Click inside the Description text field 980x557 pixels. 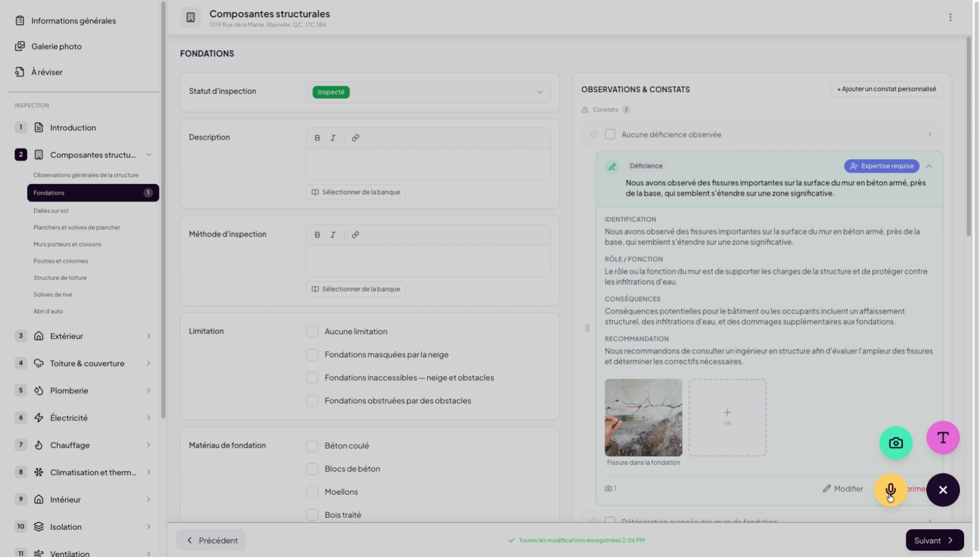pyautogui.click(x=427, y=164)
